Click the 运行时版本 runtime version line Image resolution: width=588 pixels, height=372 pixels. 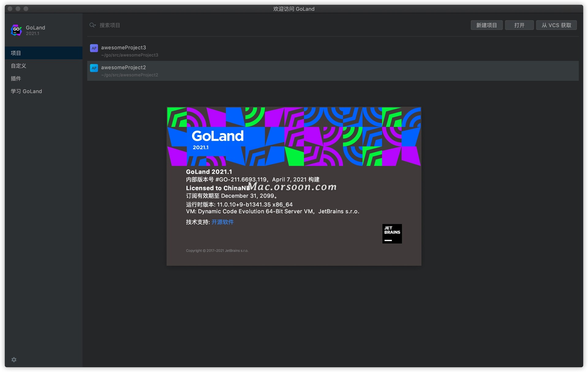tap(239, 204)
